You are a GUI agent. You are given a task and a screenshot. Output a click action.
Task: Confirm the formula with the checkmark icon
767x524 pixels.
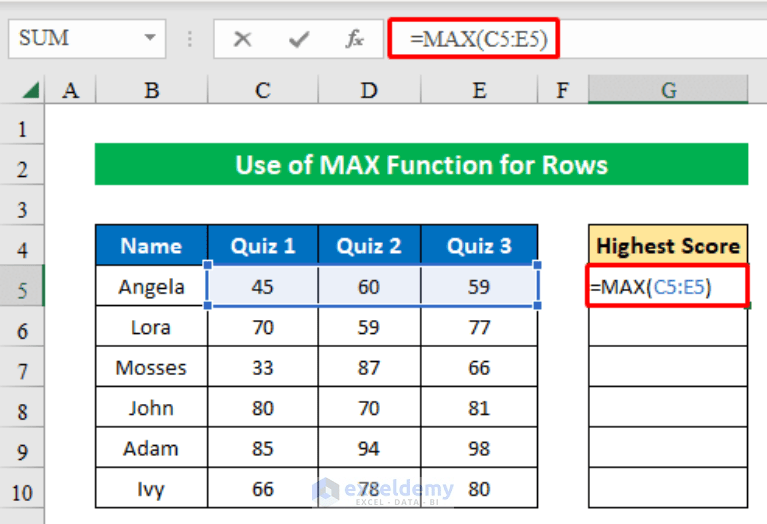click(298, 39)
